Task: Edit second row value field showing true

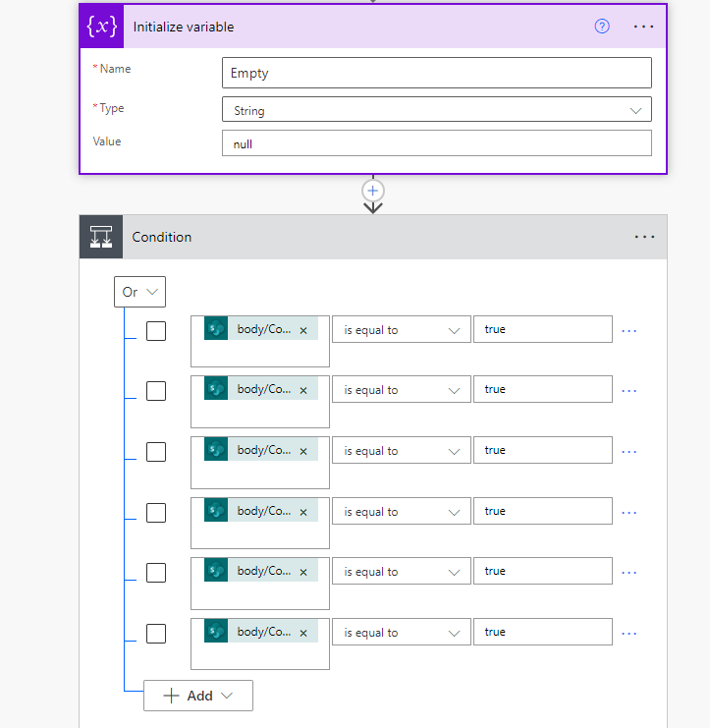Action: (543, 389)
